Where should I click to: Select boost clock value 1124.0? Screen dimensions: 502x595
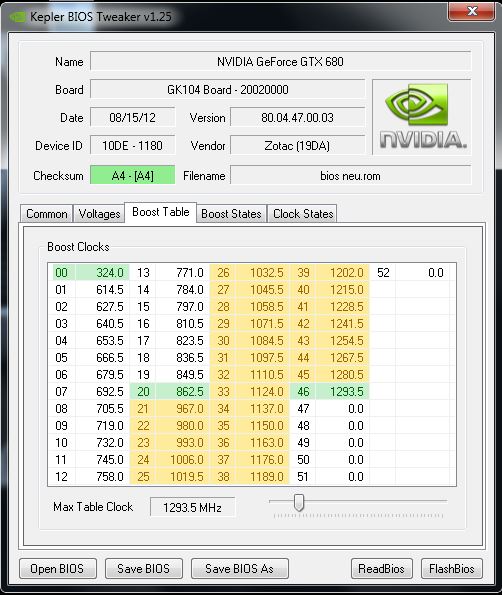(x=263, y=391)
